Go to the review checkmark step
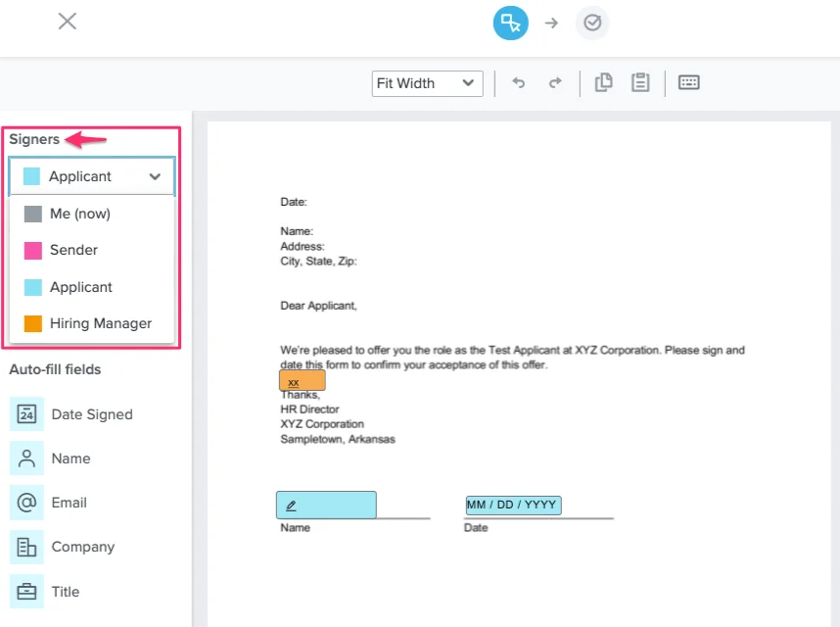Image resolution: width=840 pixels, height=627 pixels. point(592,24)
